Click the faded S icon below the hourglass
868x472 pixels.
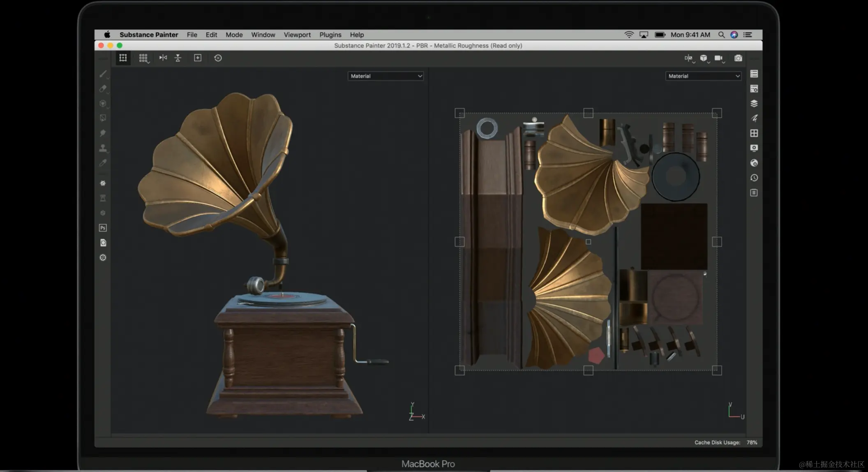tap(103, 213)
